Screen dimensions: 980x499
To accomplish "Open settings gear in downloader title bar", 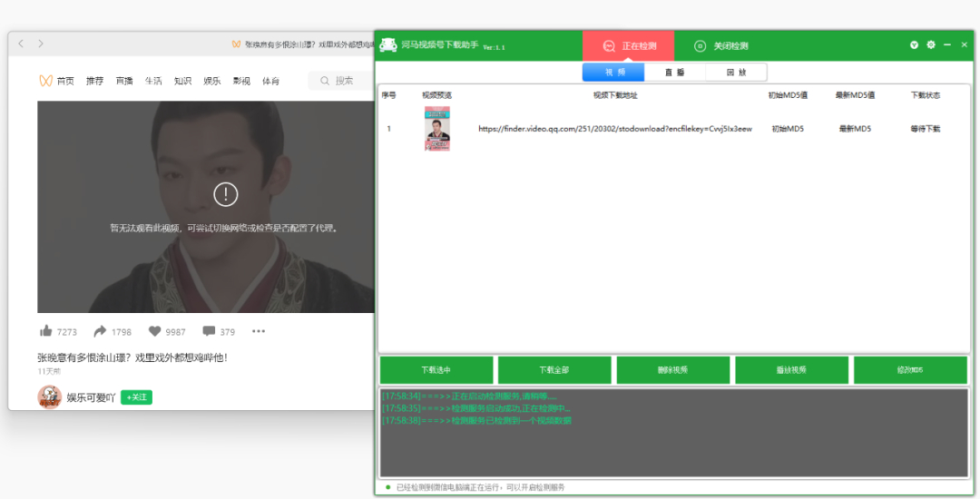I will (931, 45).
